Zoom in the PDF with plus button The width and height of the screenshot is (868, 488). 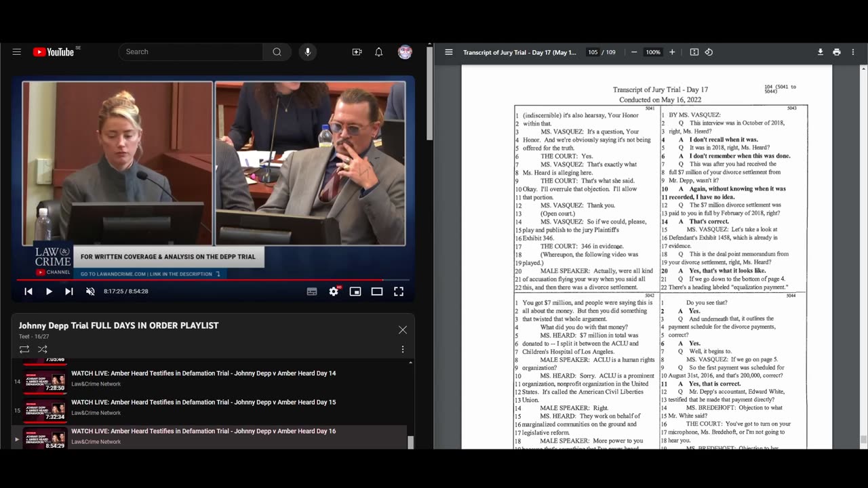[672, 52]
